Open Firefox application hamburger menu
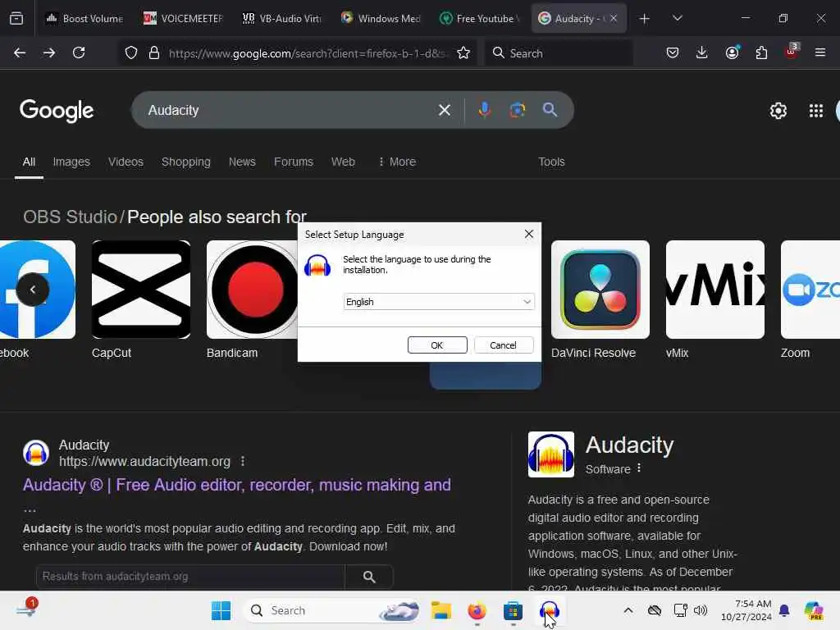The width and height of the screenshot is (840, 630). tap(820, 52)
